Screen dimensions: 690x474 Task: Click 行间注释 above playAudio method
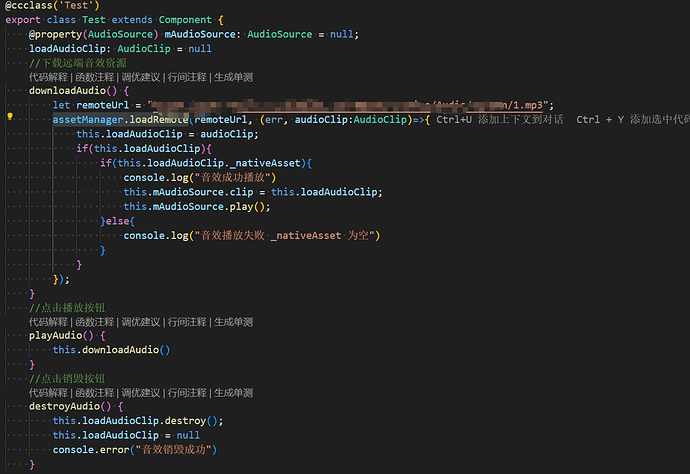pyautogui.click(x=187, y=322)
